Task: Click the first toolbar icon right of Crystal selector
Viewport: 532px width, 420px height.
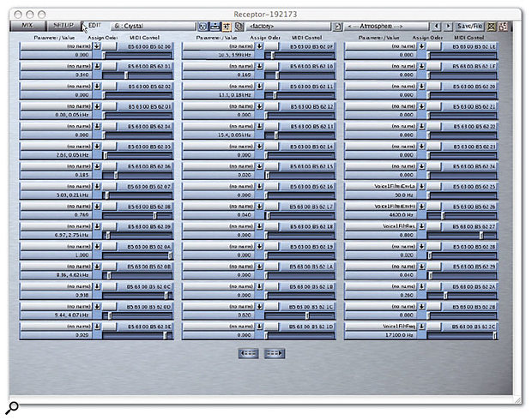Action: [203, 26]
